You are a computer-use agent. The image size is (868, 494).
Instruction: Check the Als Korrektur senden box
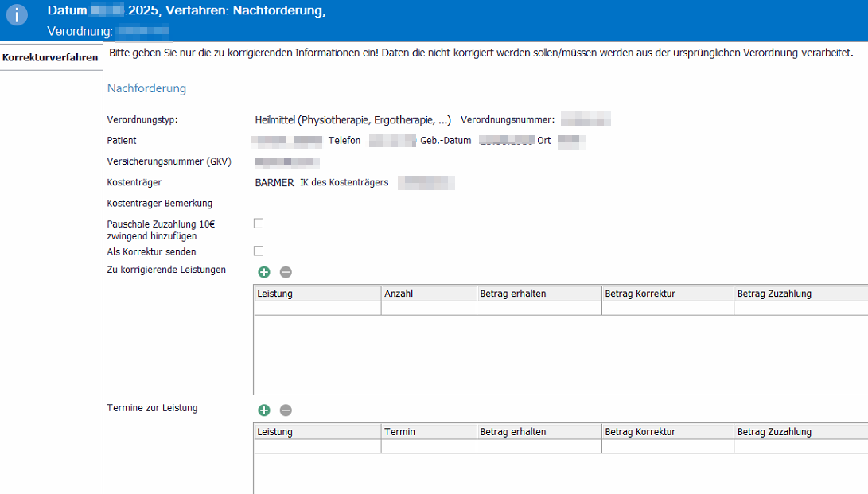click(259, 251)
